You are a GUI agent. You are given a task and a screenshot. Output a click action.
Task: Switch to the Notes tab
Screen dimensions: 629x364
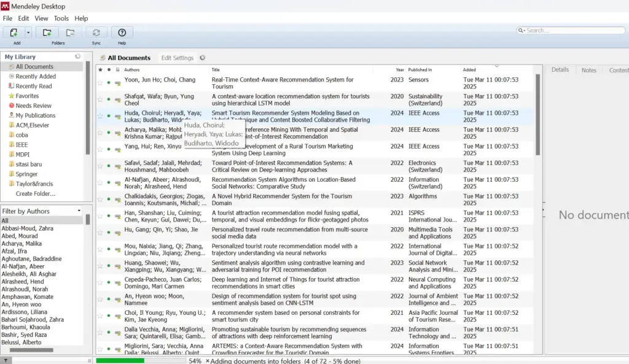[x=589, y=70]
